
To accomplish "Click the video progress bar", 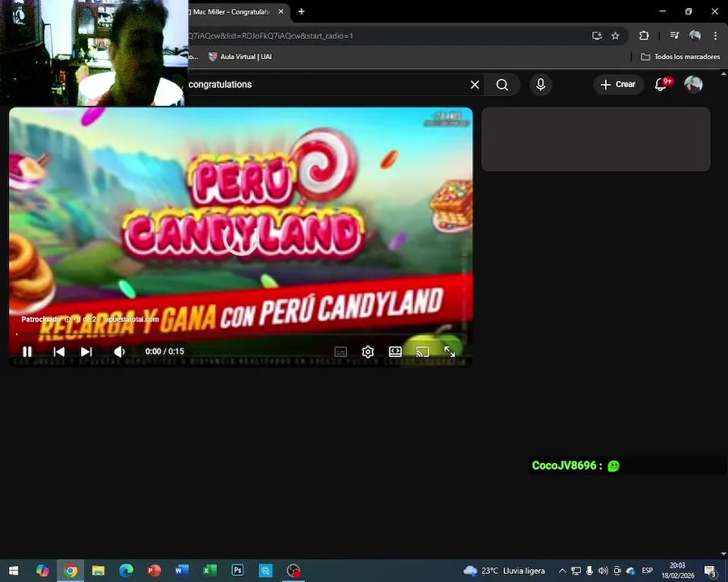I will tap(240, 334).
